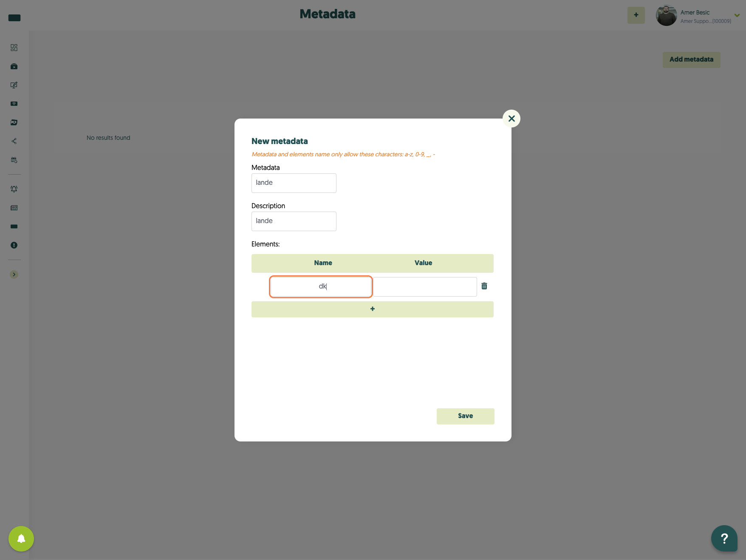Add a new element row with plus bar
746x560 pixels.
click(x=372, y=309)
